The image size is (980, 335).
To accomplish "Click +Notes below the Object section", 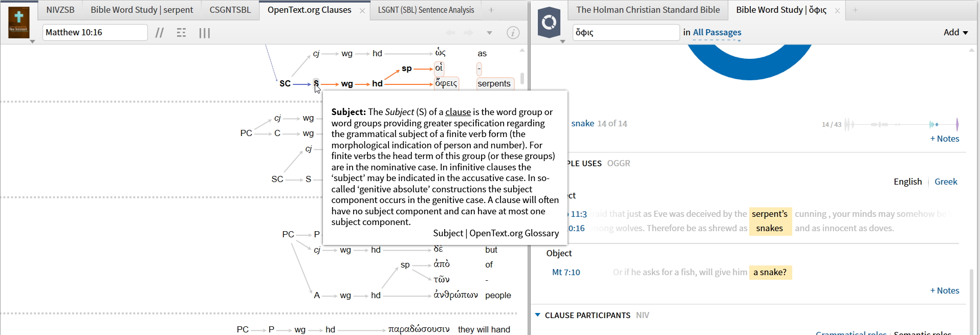I will point(945,291).
